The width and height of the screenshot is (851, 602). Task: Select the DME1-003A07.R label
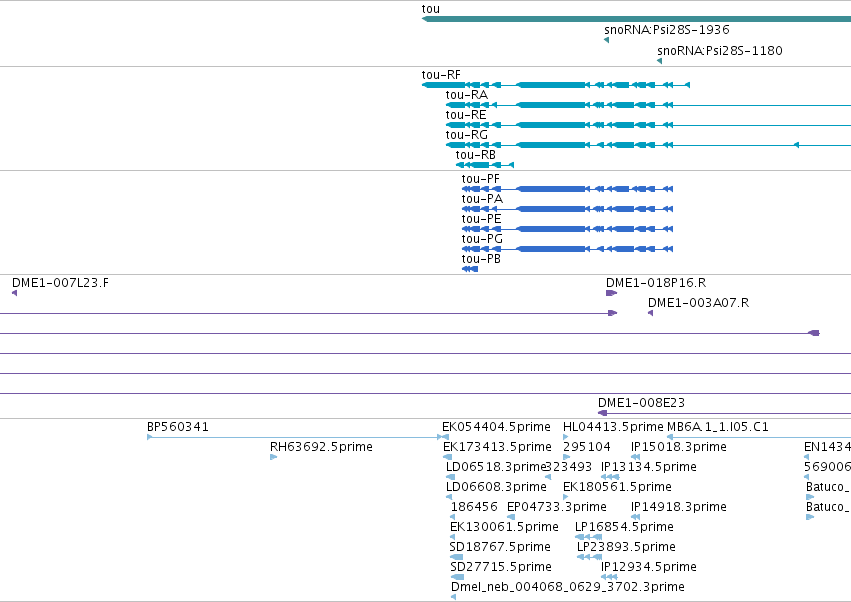[698, 303]
